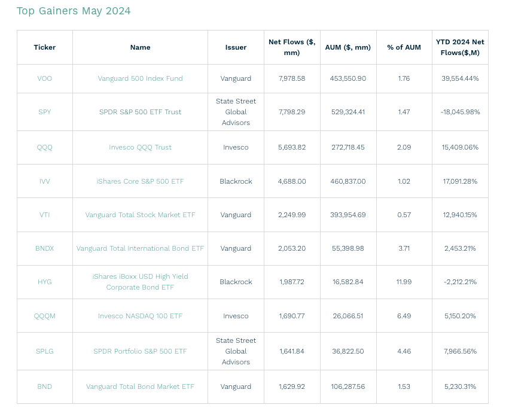Click iShares Core S&P 500 ETF link
The width and height of the screenshot is (506, 420).
(x=140, y=181)
